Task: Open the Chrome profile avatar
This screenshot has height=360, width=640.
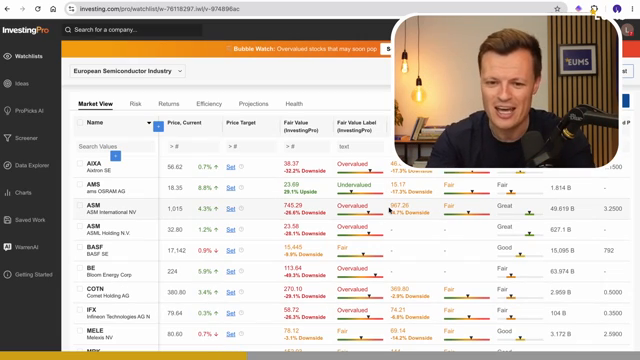Action: pos(617,9)
